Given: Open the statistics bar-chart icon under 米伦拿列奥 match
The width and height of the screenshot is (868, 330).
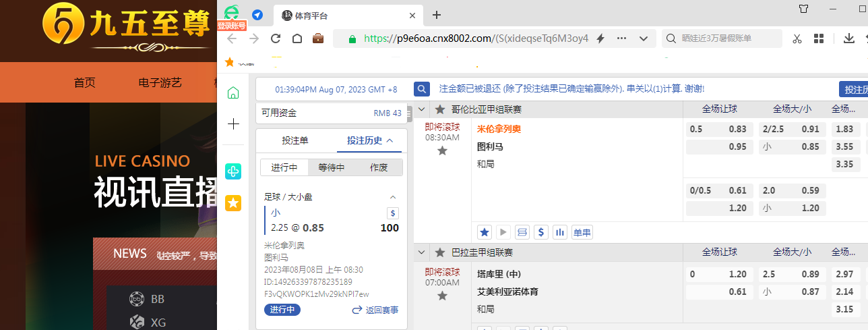Looking at the screenshot, I should click(x=559, y=232).
